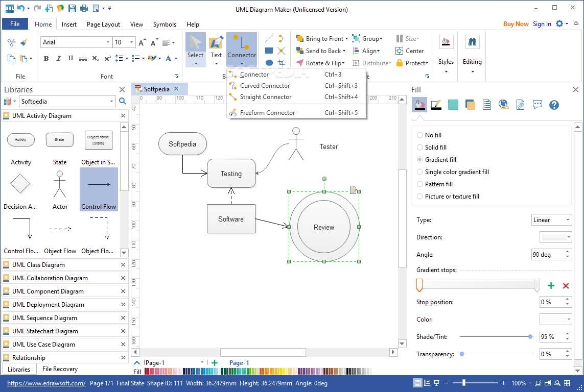The image size is (584, 392).
Task: Click the Attachment icon in the Fill panel
Action: click(x=520, y=104)
